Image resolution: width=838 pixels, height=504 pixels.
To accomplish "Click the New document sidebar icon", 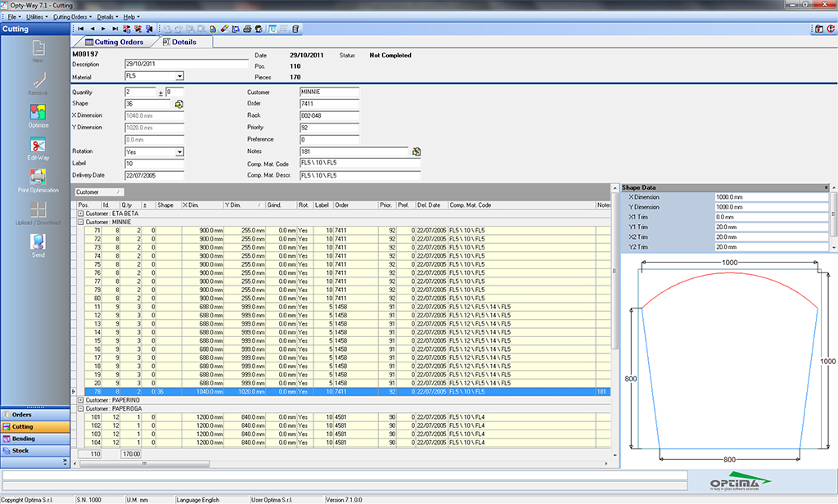I will tap(38, 47).
